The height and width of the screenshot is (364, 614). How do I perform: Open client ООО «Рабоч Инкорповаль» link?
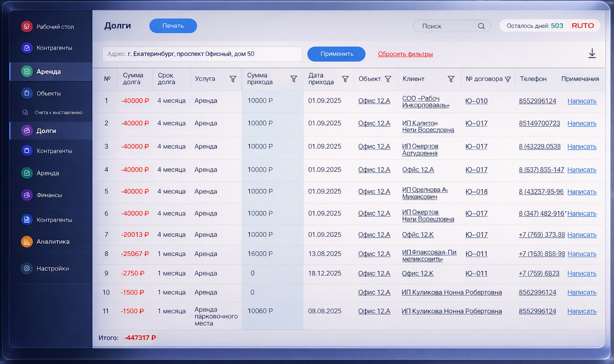click(x=426, y=102)
